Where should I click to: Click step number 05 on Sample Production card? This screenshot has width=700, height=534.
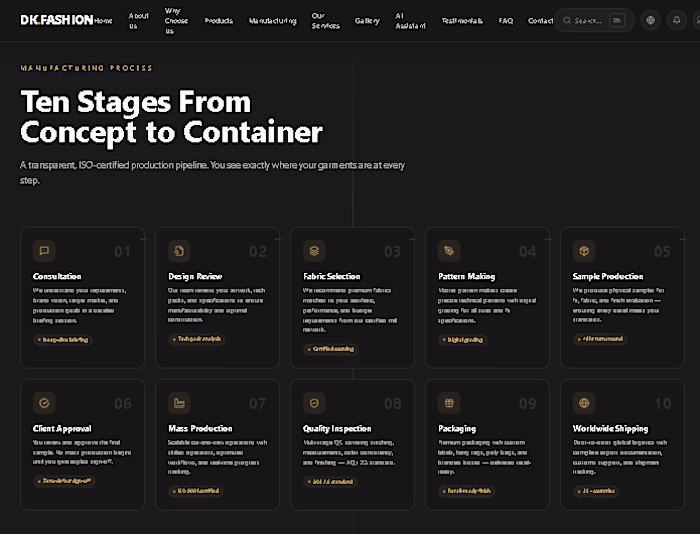pyautogui.click(x=662, y=251)
